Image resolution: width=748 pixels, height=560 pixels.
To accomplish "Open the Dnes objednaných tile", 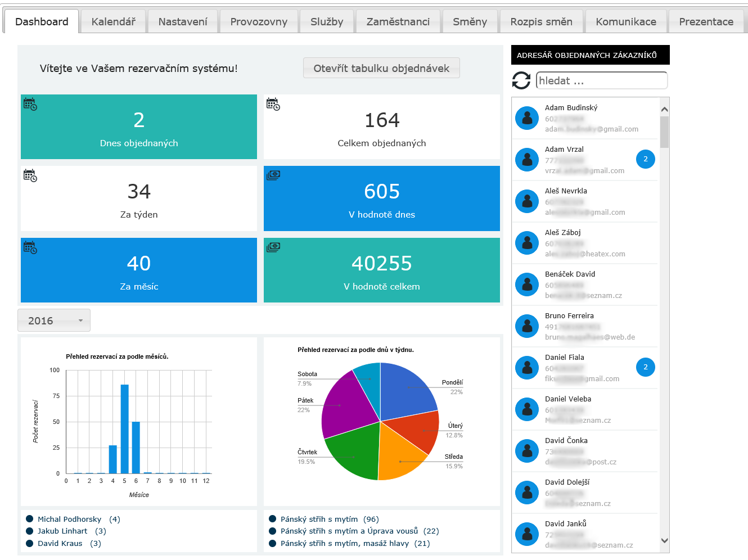I will coord(139,127).
